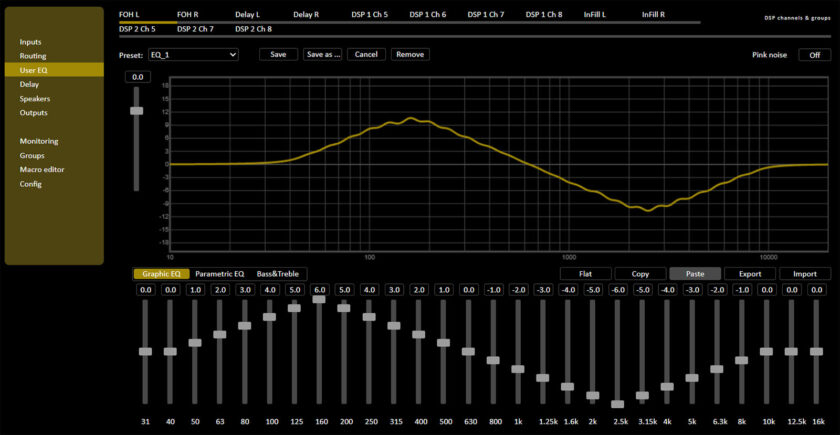Open the Routing page in sidebar
The height and width of the screenshot is (435, 840).
coord(33,56)
